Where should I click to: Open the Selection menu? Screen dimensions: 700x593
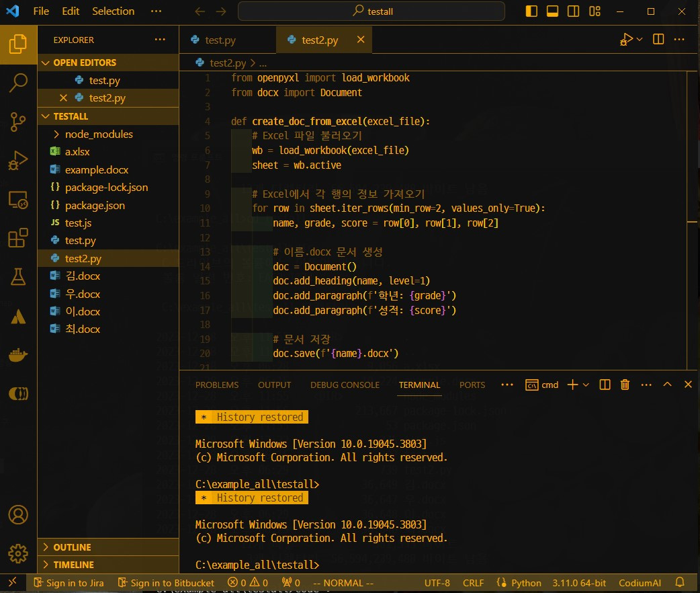[x=113, y=11]
